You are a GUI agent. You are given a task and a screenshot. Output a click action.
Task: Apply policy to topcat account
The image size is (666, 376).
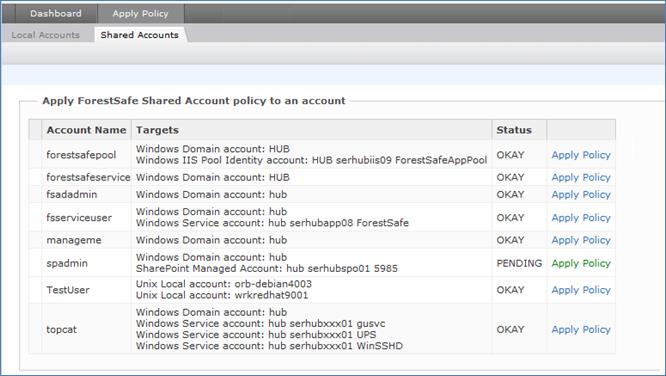581,329
